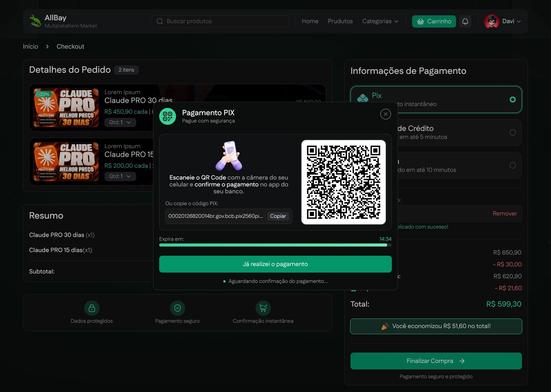551x392 pixels.
Task: Click the - R$ 21,60 discount value
Action: (x=508, y=288)
